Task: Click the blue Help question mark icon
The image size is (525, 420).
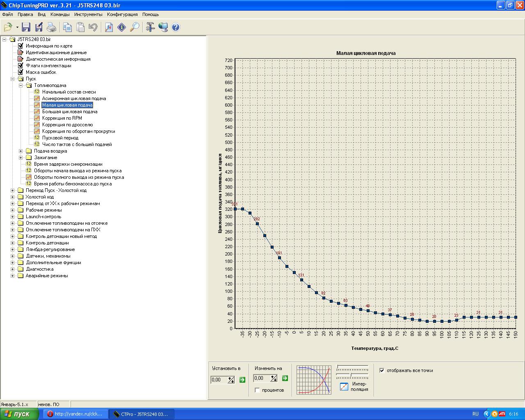Action: (176, 27)
